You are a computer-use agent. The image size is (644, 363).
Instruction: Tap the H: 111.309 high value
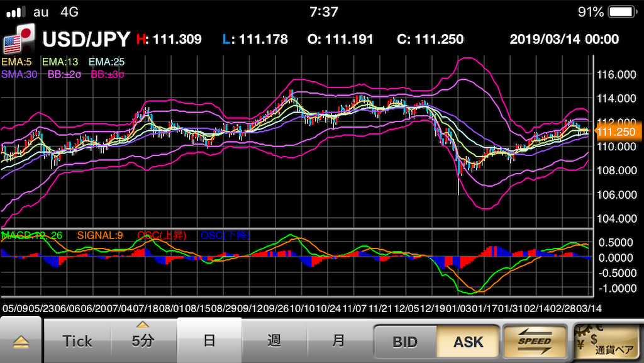click(x=169, y=40)
